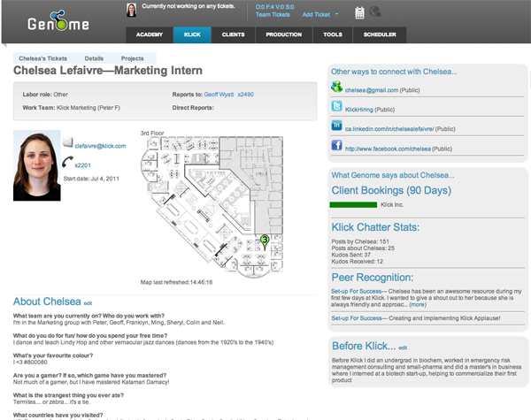Click the envelope email icon
Screen dimensions: 531x420
[68, 142]
